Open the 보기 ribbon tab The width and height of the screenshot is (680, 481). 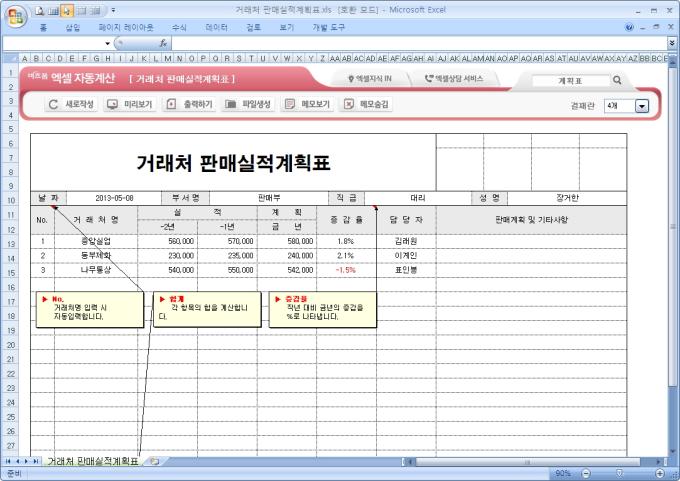point(287,27)
